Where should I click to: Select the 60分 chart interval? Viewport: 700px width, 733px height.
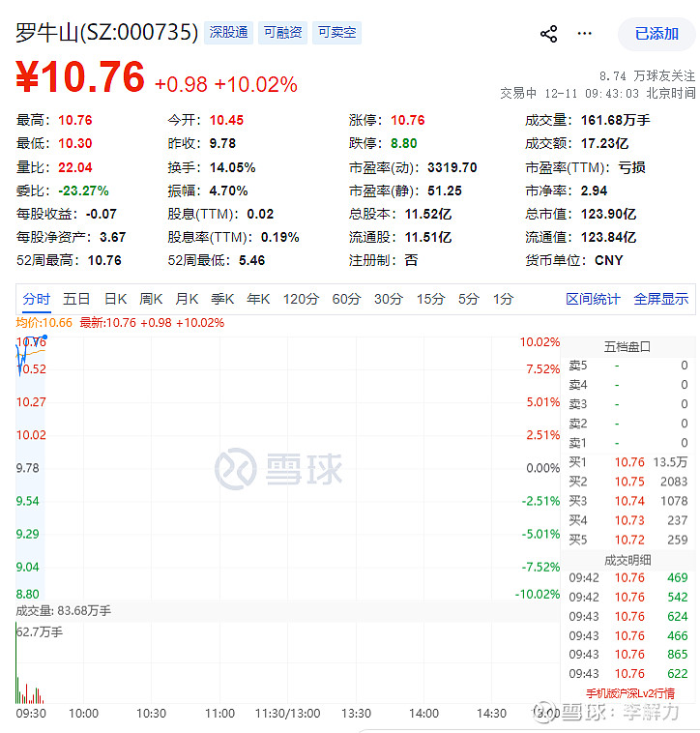[x=346, y=299]
